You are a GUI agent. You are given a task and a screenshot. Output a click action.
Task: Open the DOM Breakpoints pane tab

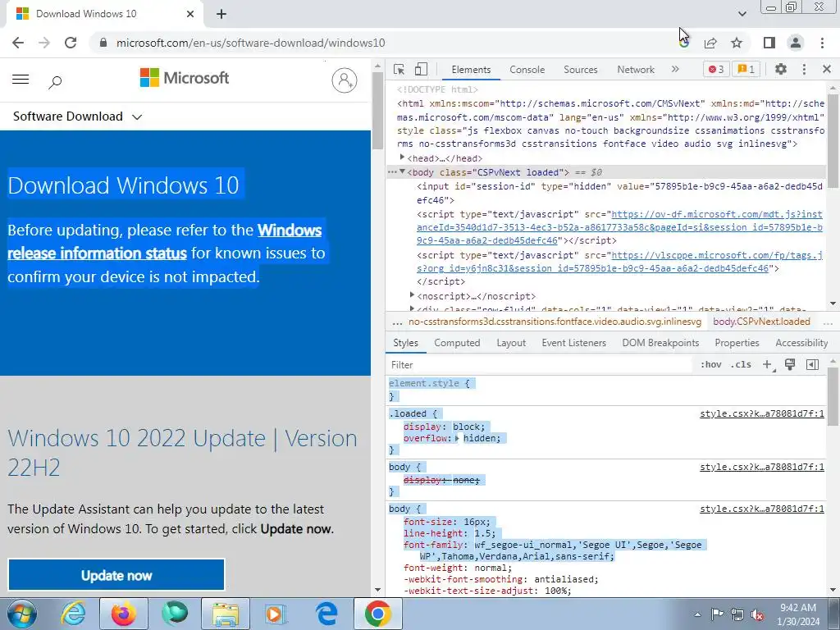tap(660, 343)
